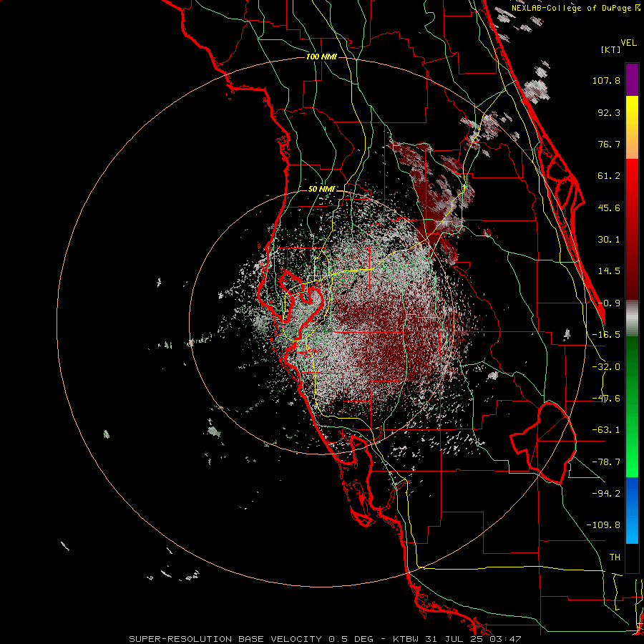Viewport: 644px width, 644px height.
Task: Click the 100 NMI range ring label
Action: pyautogui.click(x=321, y=57)
